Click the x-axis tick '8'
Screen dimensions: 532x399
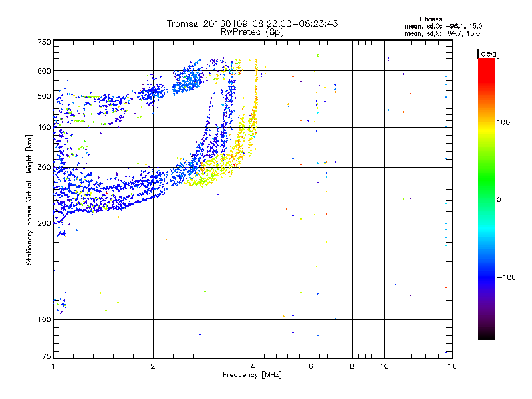(x=352, y=366)
